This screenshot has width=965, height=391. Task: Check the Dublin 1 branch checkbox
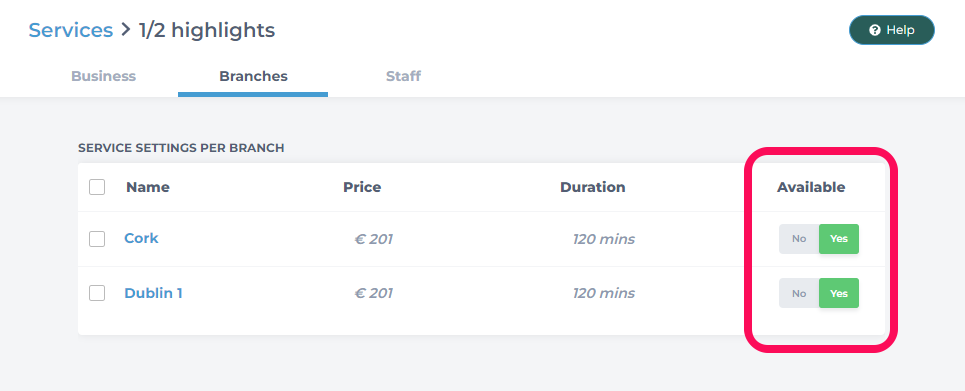point(97,293)
